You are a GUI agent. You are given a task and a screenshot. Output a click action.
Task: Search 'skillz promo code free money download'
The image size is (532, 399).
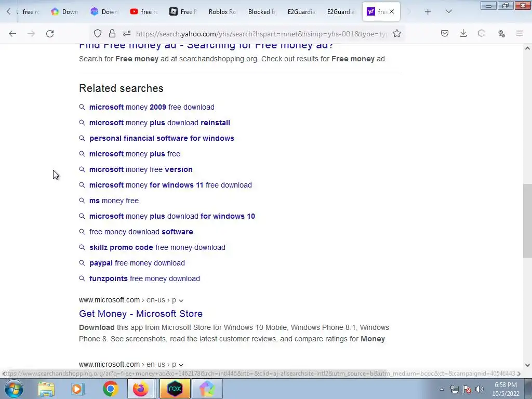(x=157, y=248)
